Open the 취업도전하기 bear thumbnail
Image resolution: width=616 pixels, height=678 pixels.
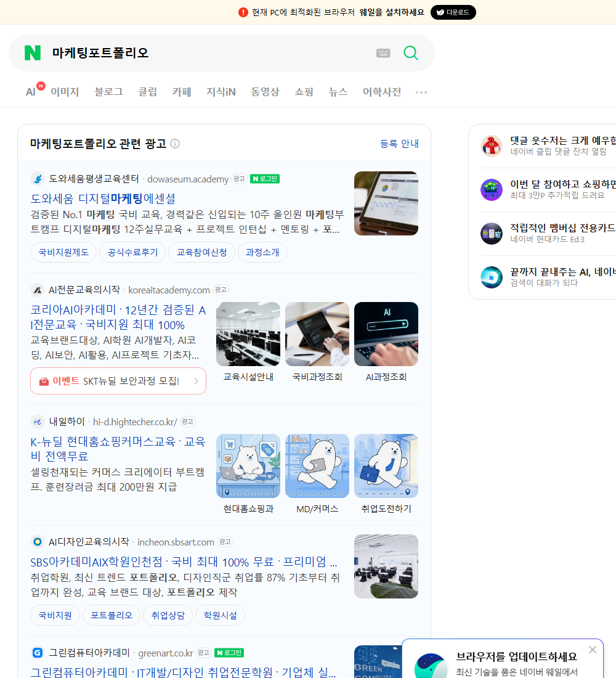pos(386,466)
